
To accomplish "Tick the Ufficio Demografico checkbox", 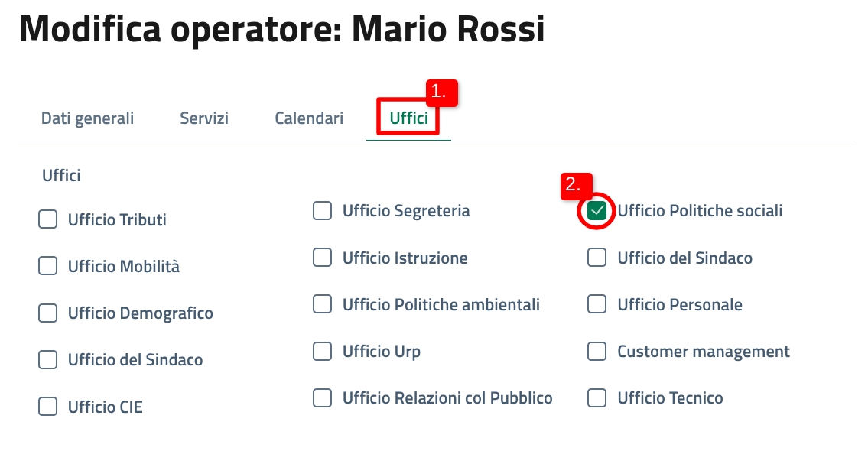I will [x=48, y=313].
